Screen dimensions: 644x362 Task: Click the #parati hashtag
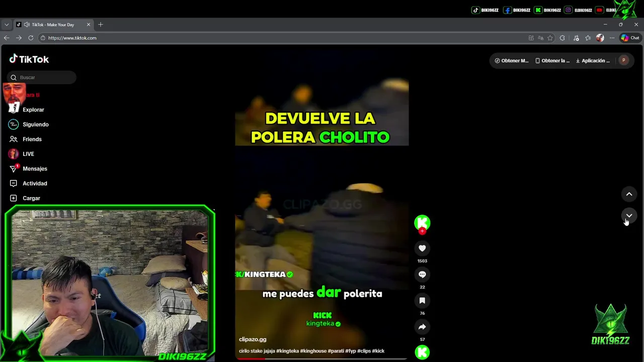pyautogui.click(x=336, y=351)
